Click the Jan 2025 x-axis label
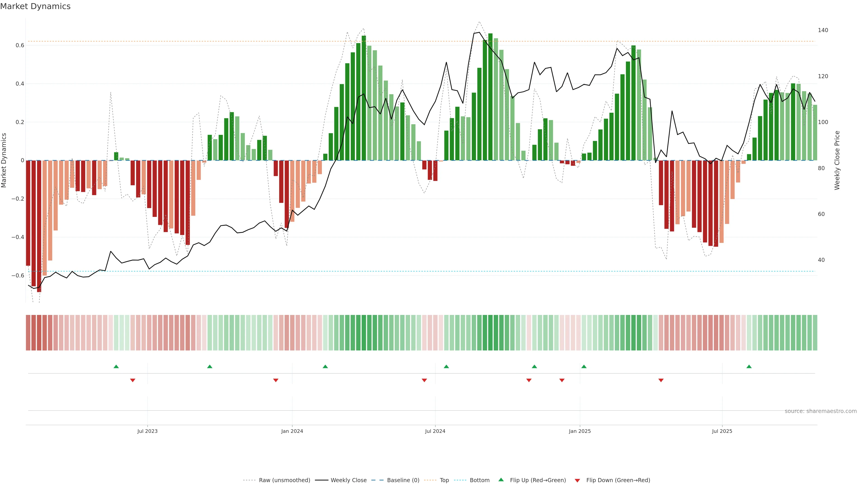Image resolution: width=868 pixels, height=488 pixels. [x=580, y=431]
